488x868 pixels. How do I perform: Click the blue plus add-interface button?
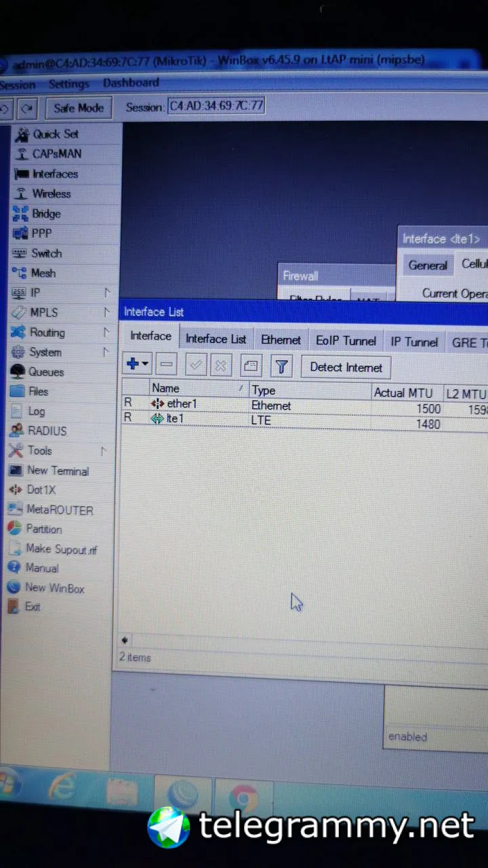[x=138, y=364]
